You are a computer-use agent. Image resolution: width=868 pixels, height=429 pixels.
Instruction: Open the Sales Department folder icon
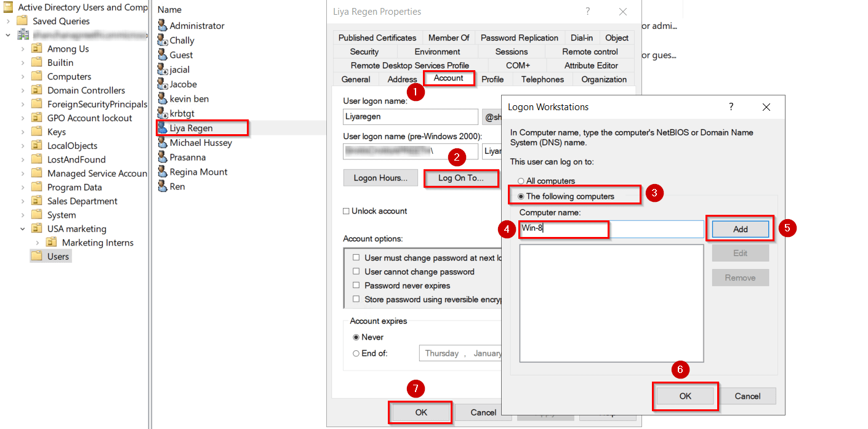[37, 201]
